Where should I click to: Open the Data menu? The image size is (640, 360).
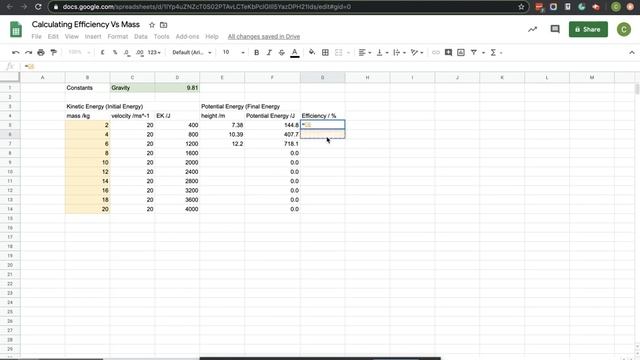141,37
